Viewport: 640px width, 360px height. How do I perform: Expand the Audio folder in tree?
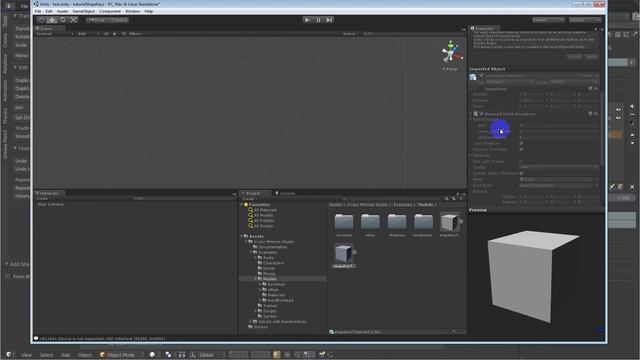256,258
